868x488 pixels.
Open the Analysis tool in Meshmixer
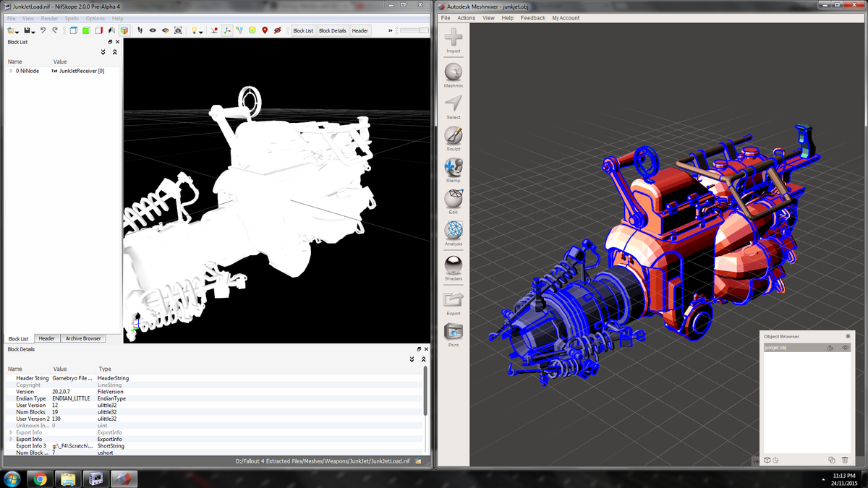[454, 234]
